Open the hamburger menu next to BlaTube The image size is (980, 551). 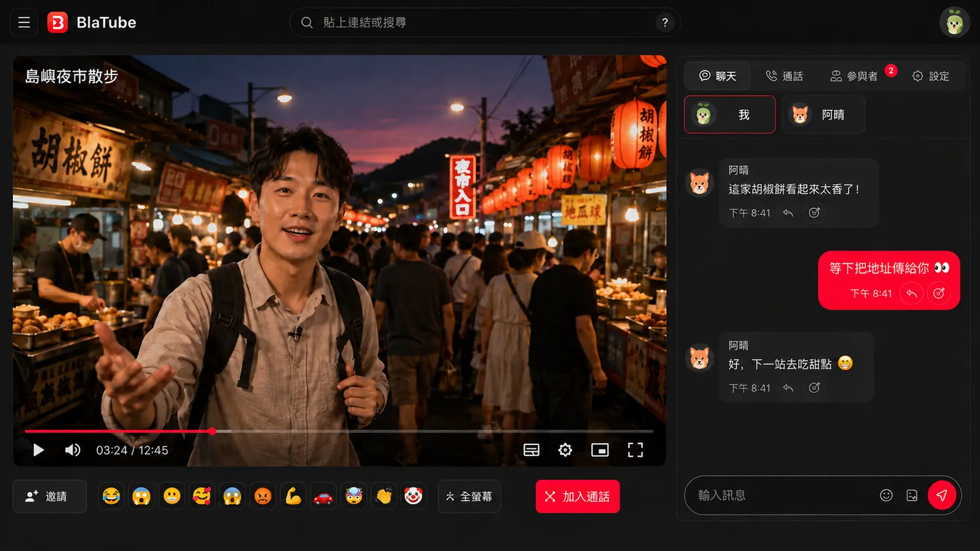(24, 23)
